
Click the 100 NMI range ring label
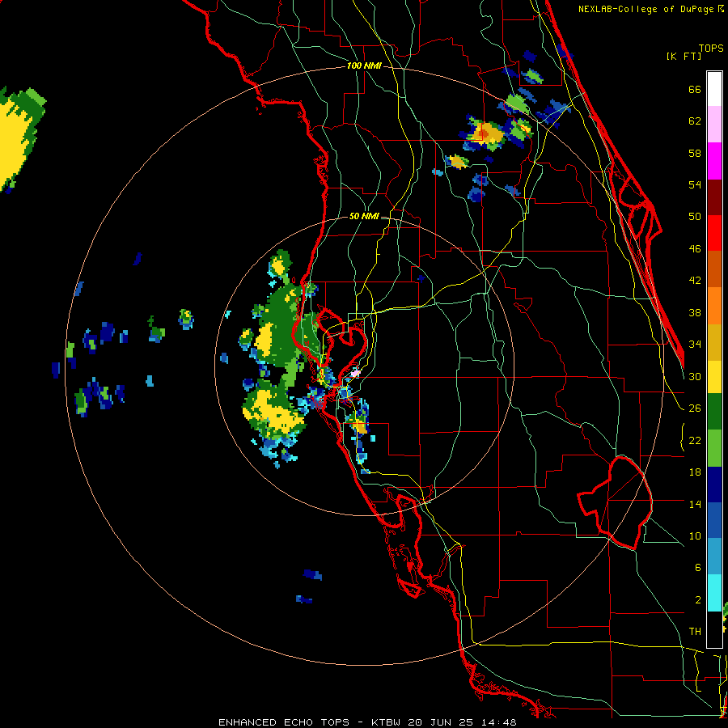coord(365,66)
